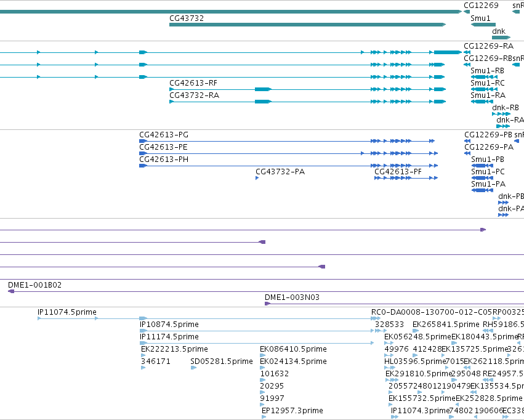Click the CG12269-RB transcript label
The width and height of the screenshot is (524, 420).
(488, 58)
